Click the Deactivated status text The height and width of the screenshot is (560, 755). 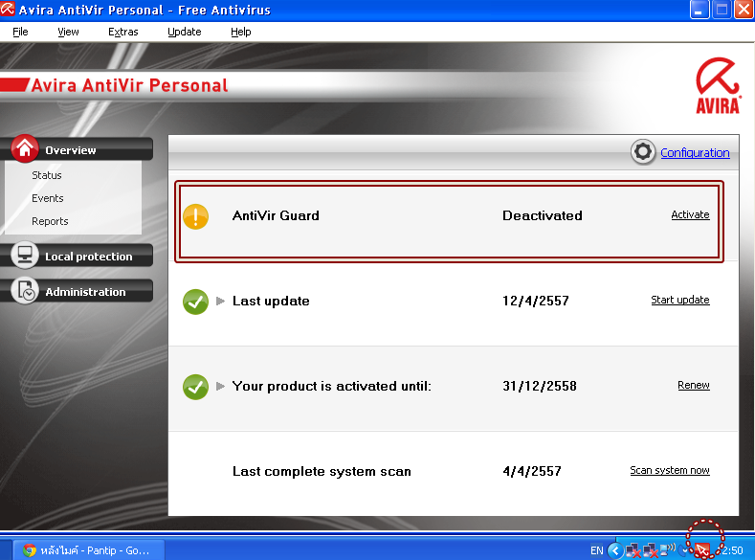pyautogui.click(x=543, y=215)
